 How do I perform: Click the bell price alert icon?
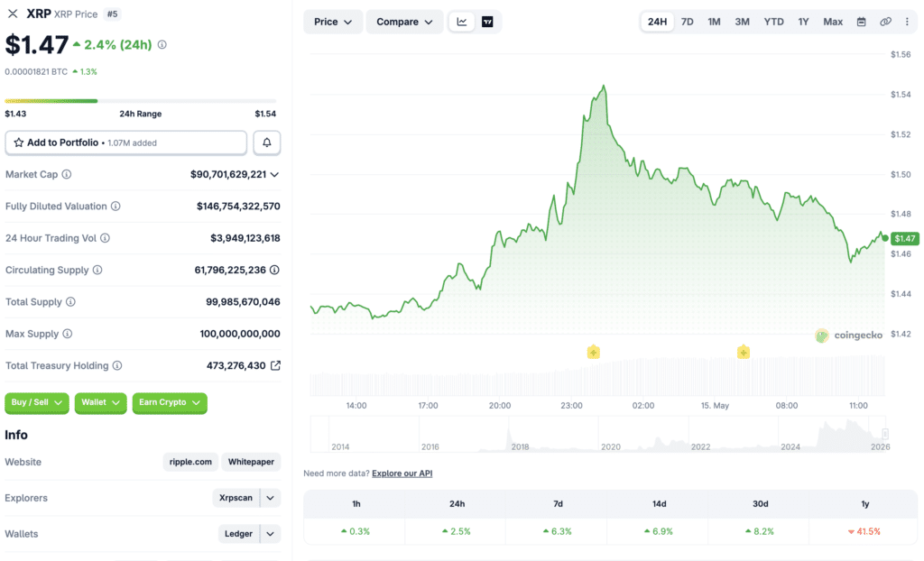[x=267, y=143]
